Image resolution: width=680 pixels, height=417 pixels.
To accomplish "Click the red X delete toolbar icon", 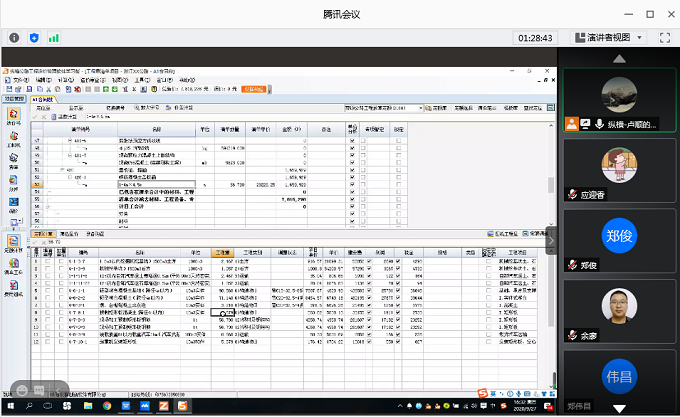I will click(77, 89).
